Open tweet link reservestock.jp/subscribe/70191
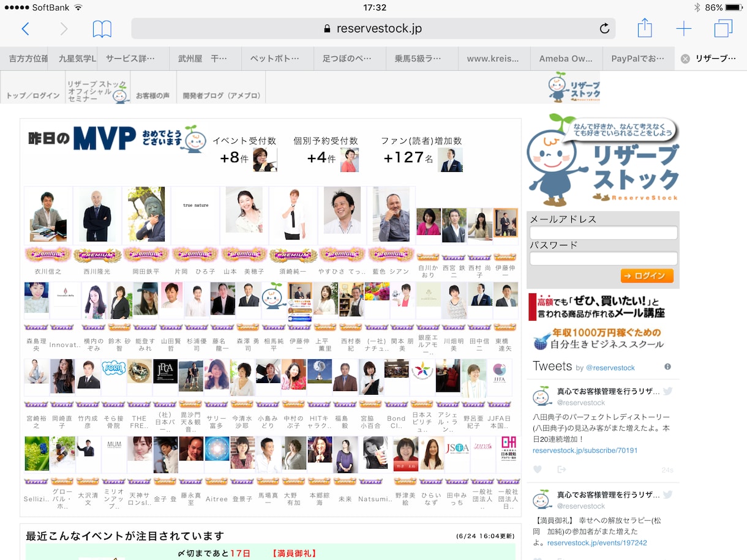 (585, 450)
